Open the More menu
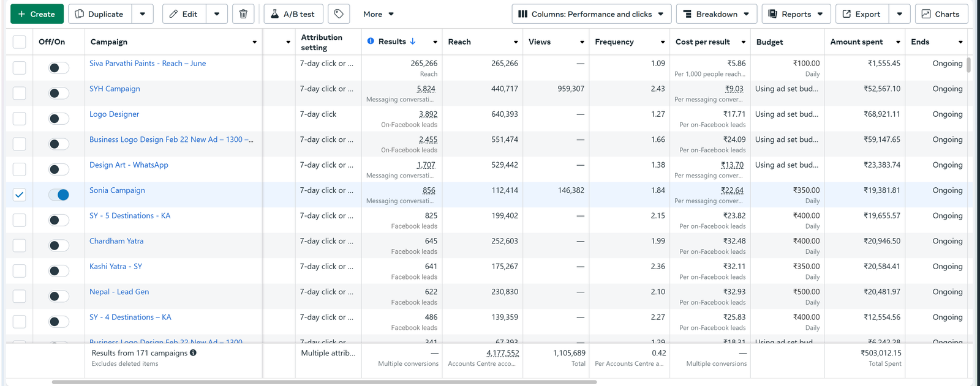 pos(378,14)
